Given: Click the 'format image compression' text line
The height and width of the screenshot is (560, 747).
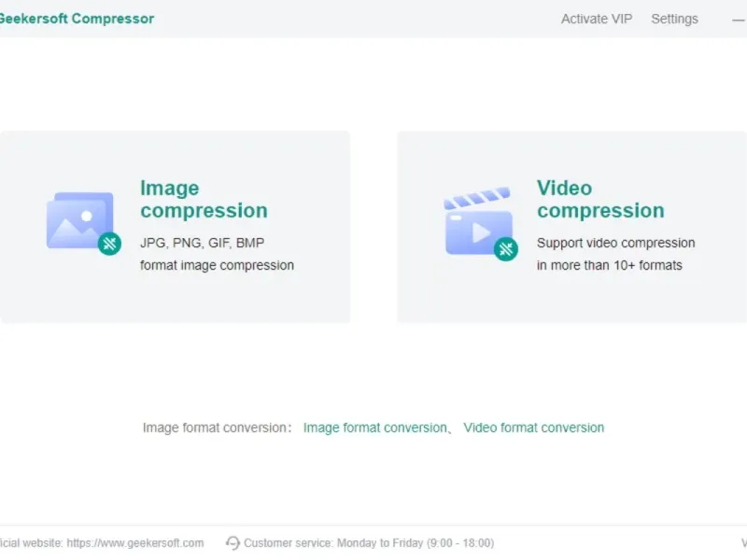Looking at the screenshot, I should click(217, 265).
